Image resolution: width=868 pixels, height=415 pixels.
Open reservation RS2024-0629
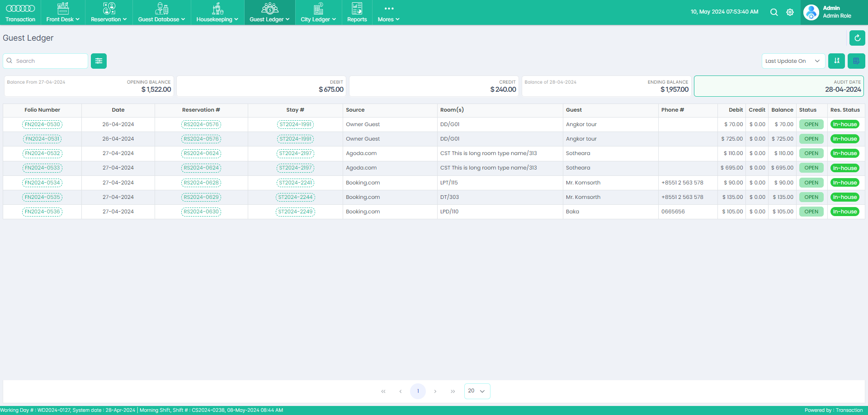pyautogui.click(x=201, y=197)
